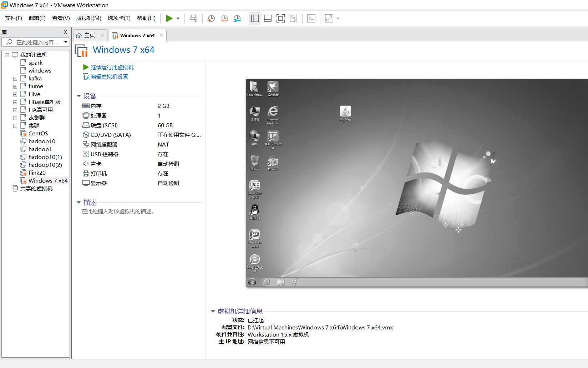Revert the virtual machine to its snapshot
588x368 pixels.
[x=224, y=18]
